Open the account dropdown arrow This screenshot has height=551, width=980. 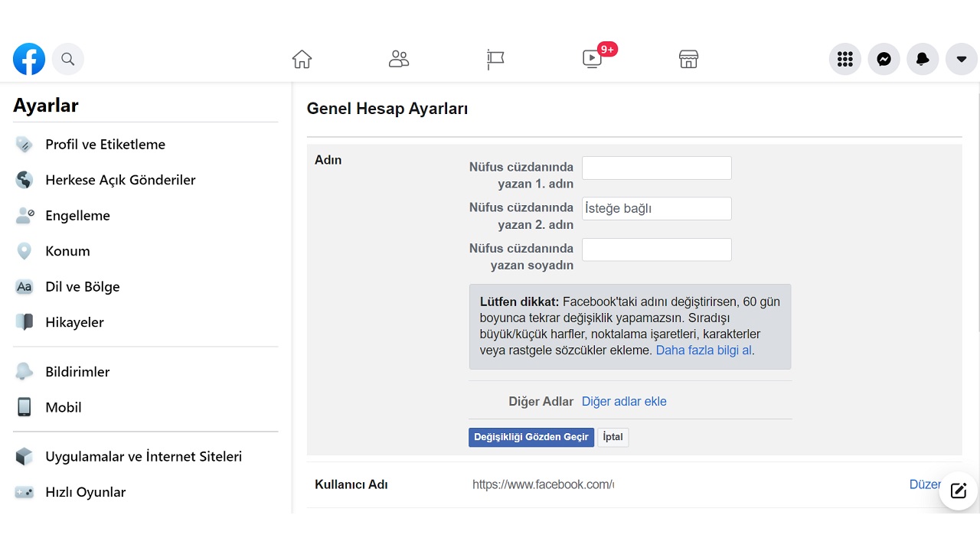pos(962,58)
